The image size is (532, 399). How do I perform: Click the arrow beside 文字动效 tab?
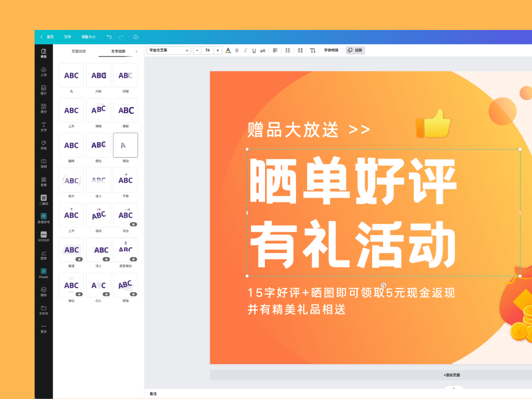pyautogui.click(x=136, y=52)
